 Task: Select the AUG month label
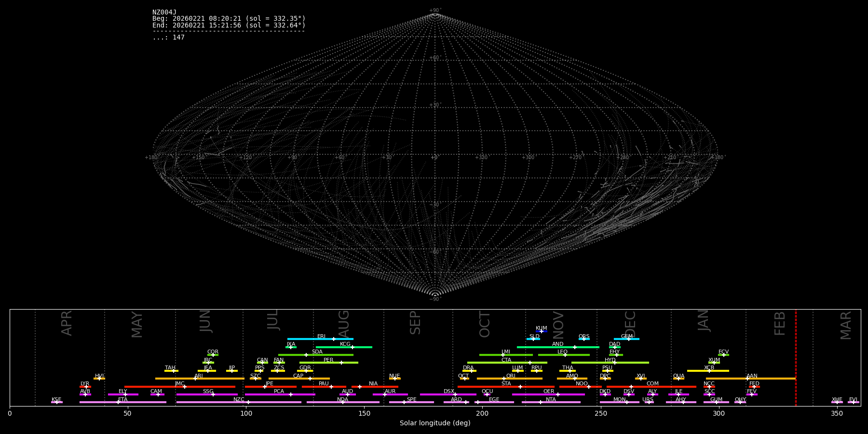343,323
